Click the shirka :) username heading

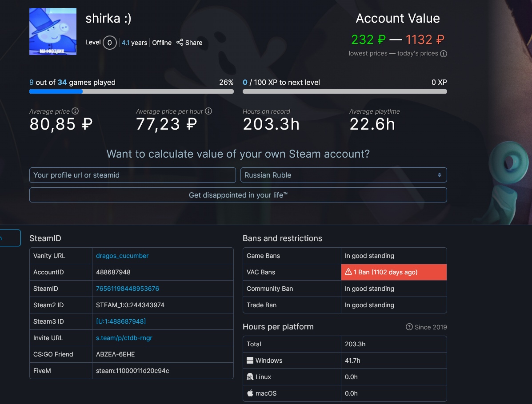(108, 18)
